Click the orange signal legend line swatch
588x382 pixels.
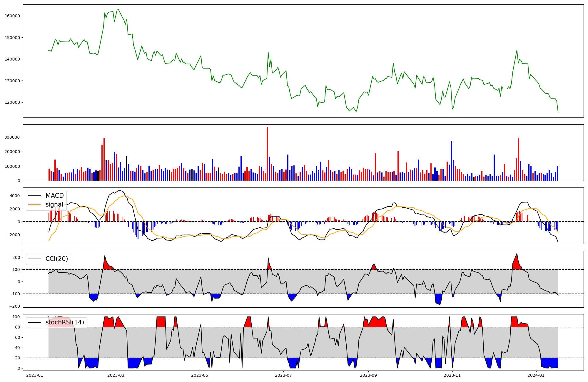point(35,205)
